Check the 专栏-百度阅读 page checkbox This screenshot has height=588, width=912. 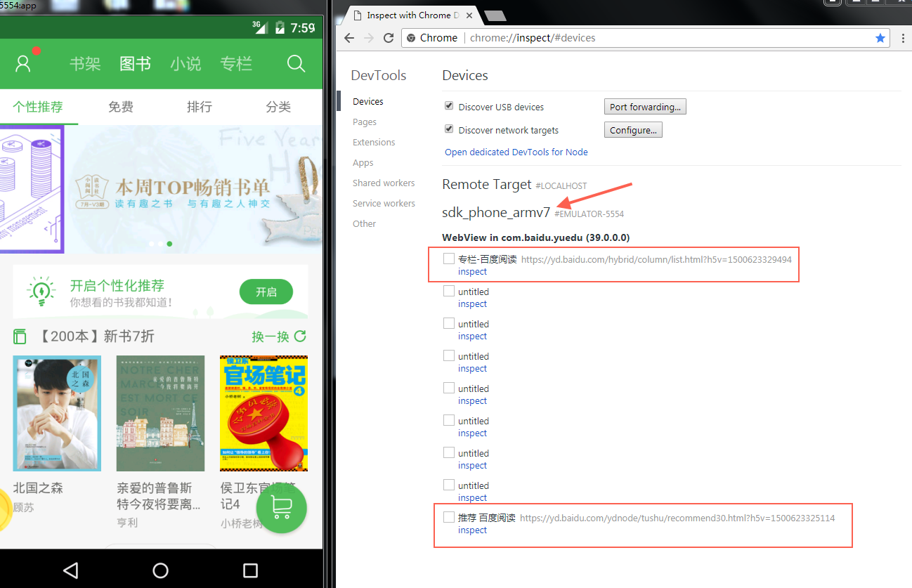click(449, 259)
